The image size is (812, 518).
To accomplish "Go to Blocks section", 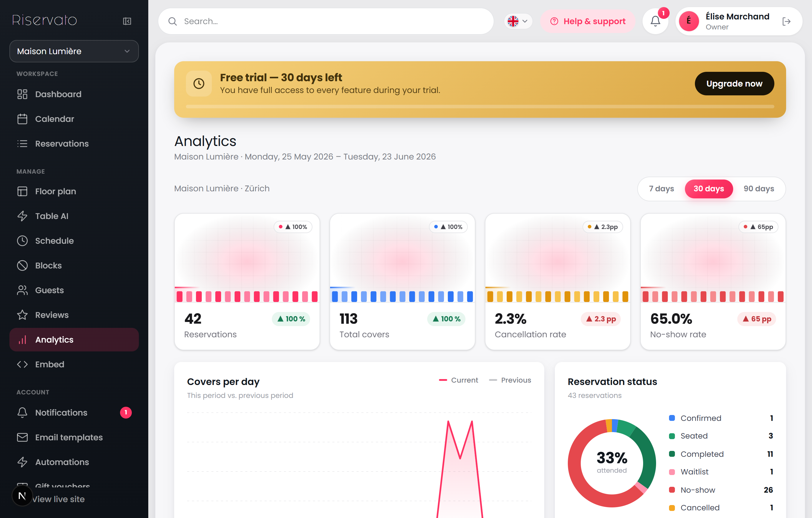I will 74,265.
